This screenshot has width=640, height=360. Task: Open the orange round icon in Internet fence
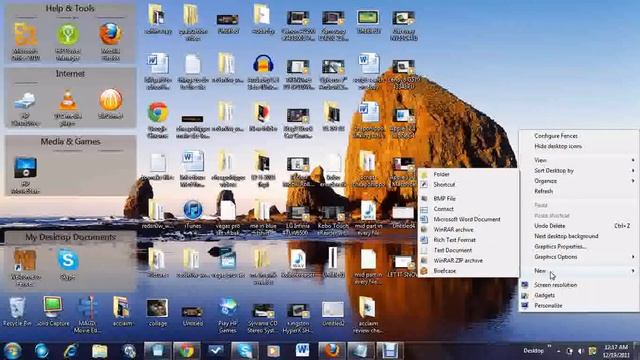pyautogui.click(x=110, y=104)
